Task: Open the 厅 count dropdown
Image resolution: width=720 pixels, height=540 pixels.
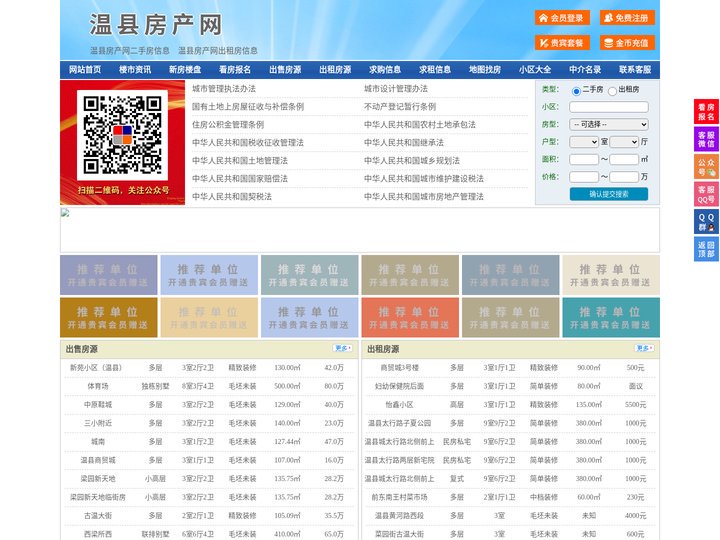Action: [624, 142]
